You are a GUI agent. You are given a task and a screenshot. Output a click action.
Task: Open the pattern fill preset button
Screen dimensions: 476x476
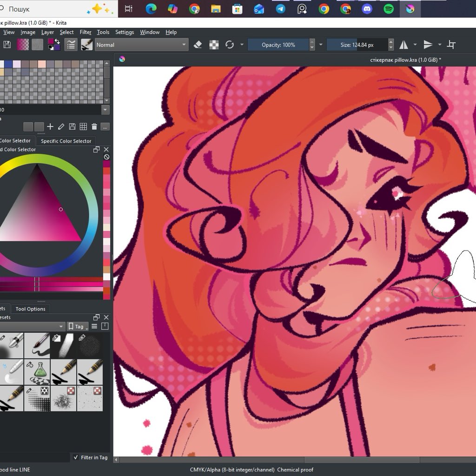(x=37, y=45)
